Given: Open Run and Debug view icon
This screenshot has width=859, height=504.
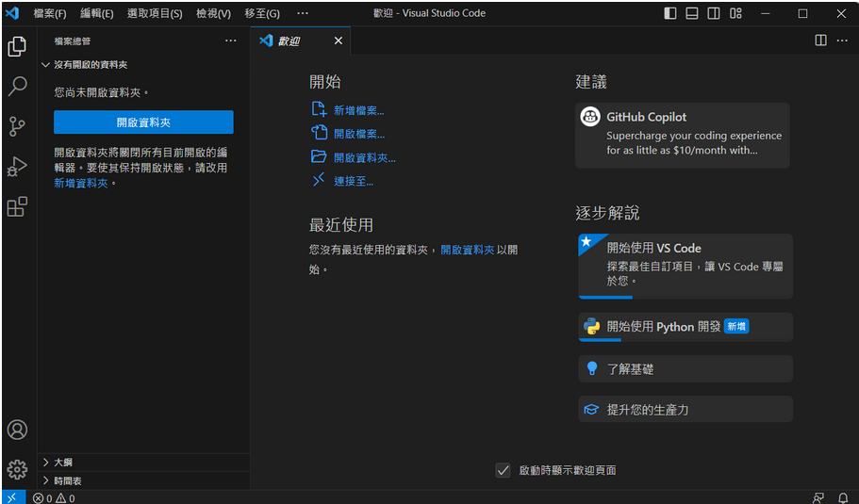Looking at the screenshot, I should (17, 167).
